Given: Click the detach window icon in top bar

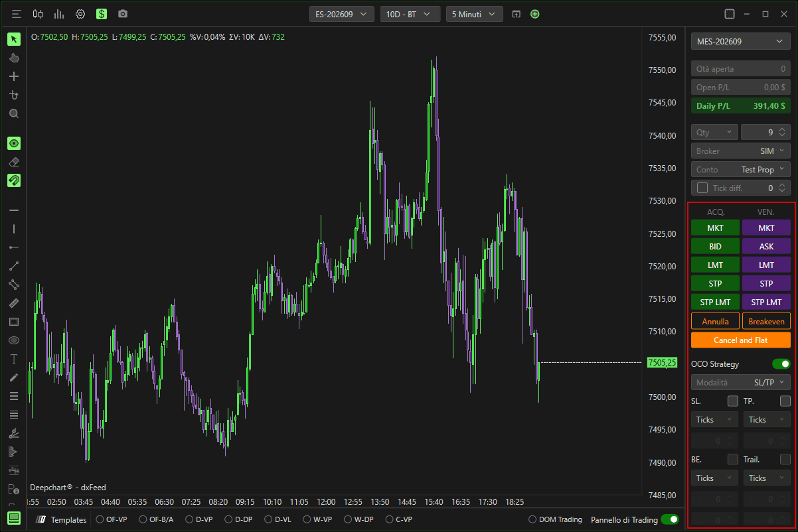Looking at the screenshot, I should 516,14.
